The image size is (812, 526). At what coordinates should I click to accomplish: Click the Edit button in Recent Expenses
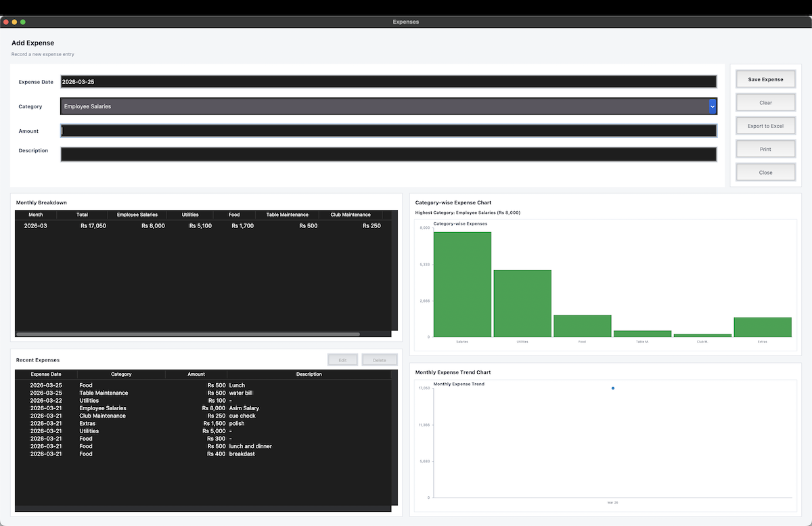[x=343, y=360]
